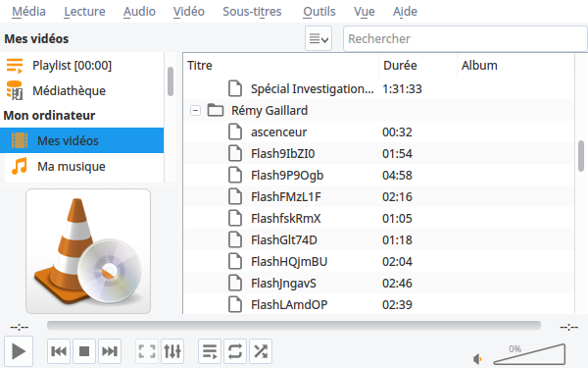Open the Lecture menu
This screenshot has height=368, width=588.
[x=84, y=11]
